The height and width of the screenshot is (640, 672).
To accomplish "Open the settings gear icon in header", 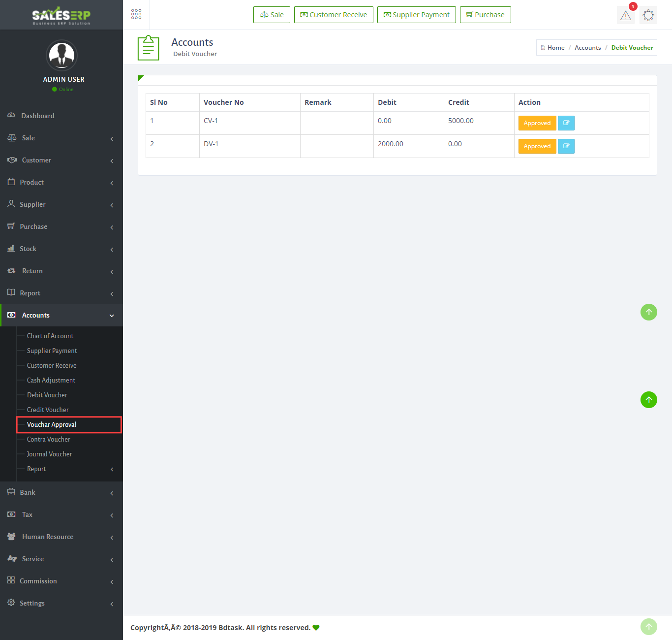I will pyautogui.click(x=648, y=15).
